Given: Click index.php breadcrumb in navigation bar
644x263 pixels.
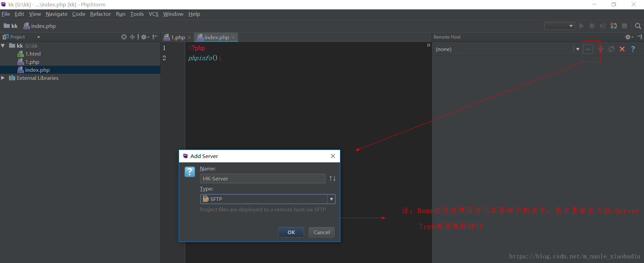Looking at the screenshot, I should (x=40, y=26).
